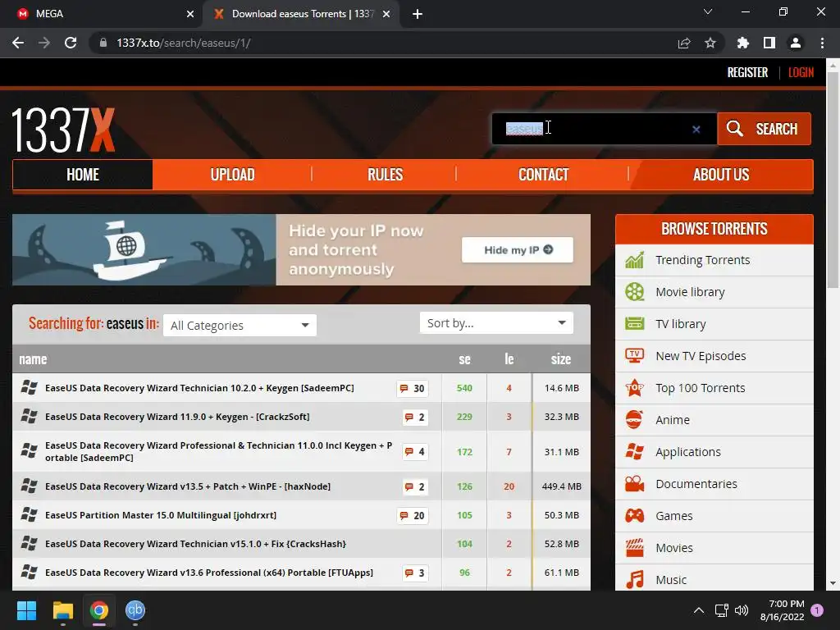This screenshot has height=630, width=840.
Task: Open the RULES menu item
Action: pyautogui.click(x=385, y=175)
